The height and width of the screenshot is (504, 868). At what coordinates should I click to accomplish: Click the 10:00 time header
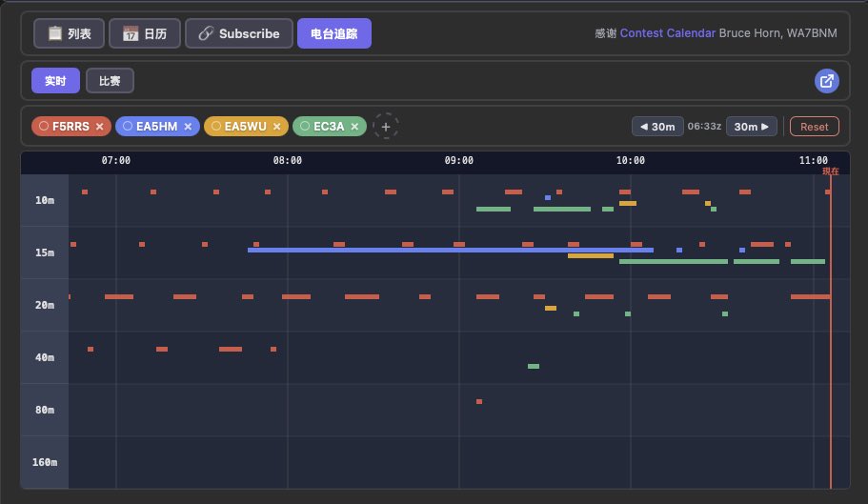pyautogui.click(x=631, y=160)
